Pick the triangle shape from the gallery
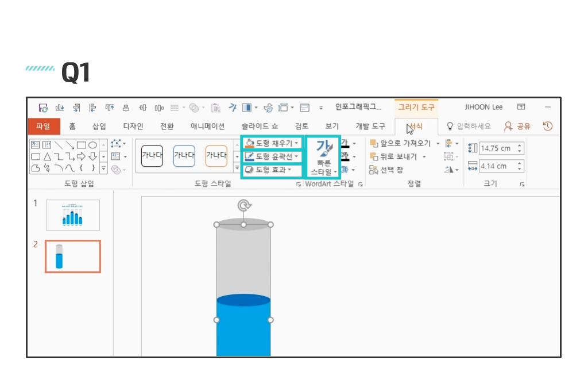The image size is (588, 368). (47, 156)
